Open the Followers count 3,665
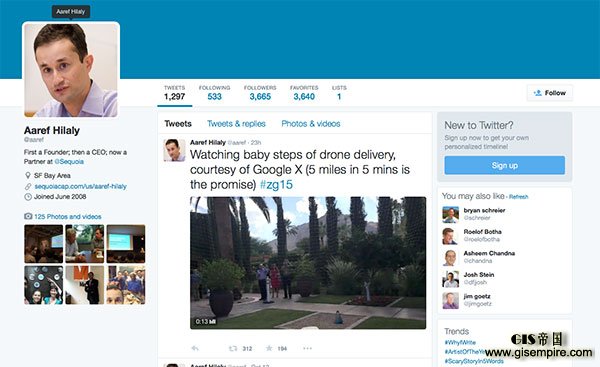Screen dimensions: 600x367 pos(260,93)
